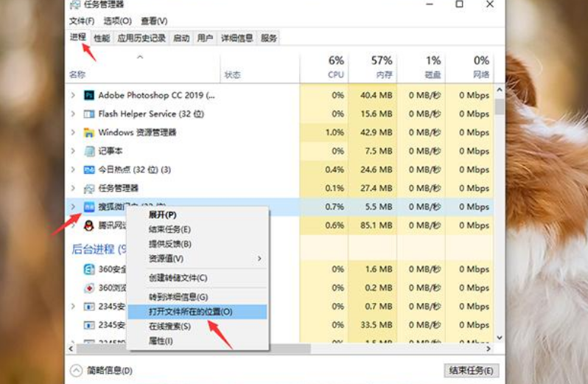Open the 选项(O) menu
588x384 pixels.
[117, 21]
